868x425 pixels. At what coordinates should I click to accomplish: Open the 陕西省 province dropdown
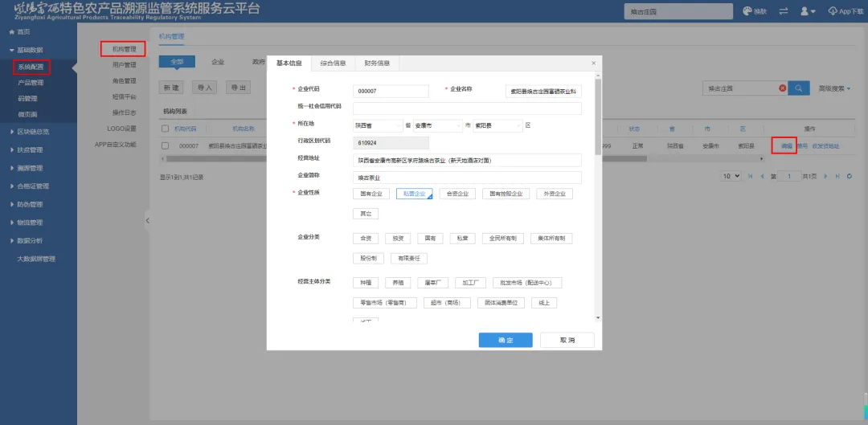pos(378,125)
